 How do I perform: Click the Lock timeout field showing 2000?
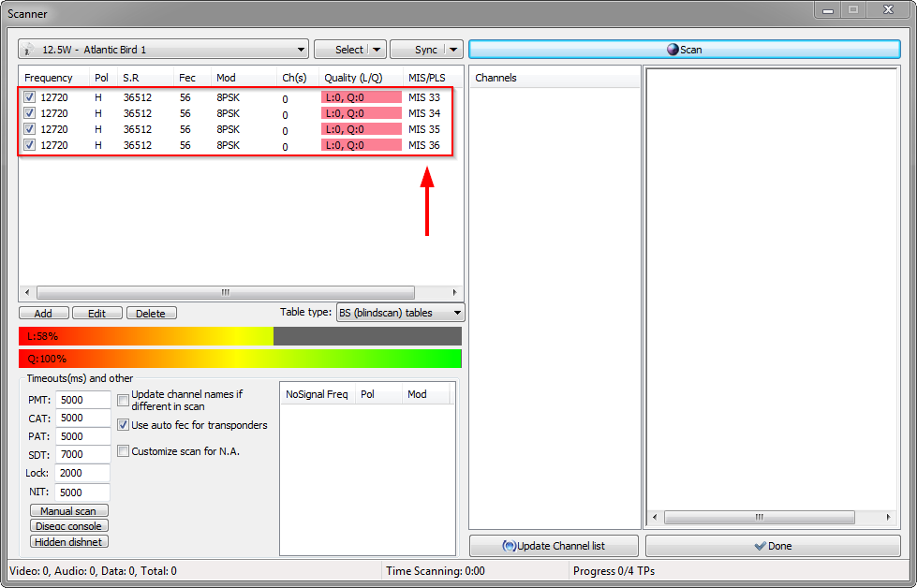[x=82, y=473]
